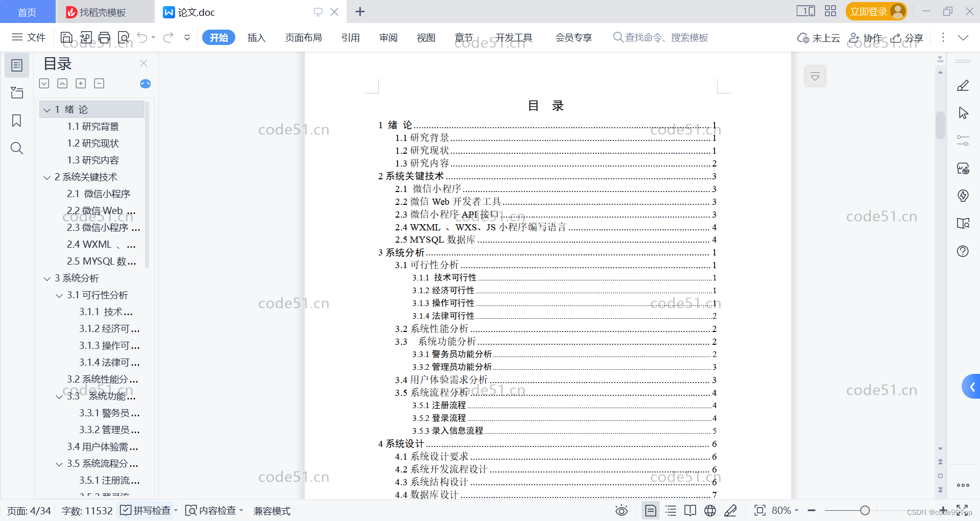This screenshot has width=980, height=521.
Task: Switch to the 审阅 ribbon tab
Action: pos(388,37)
